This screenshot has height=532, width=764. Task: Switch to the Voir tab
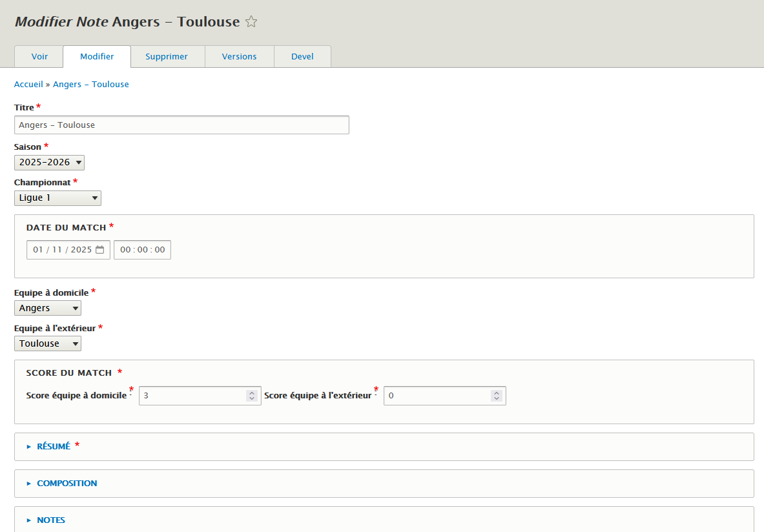point(39,57)
